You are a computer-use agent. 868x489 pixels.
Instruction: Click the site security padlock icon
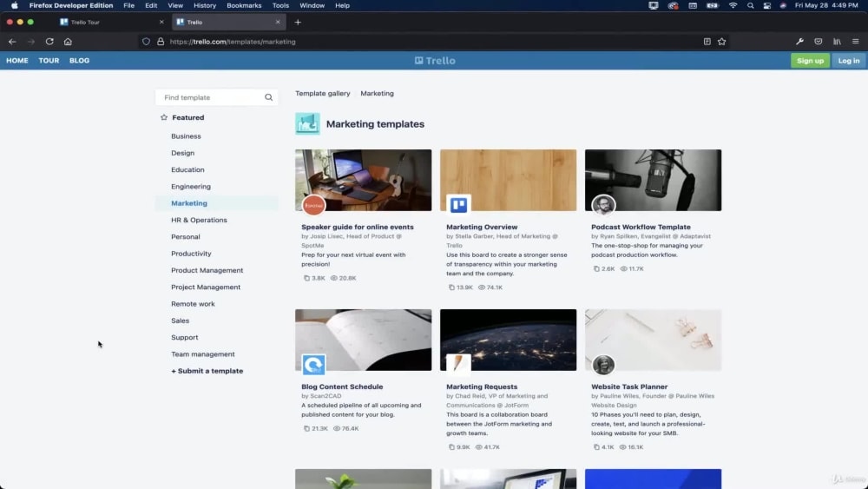point(161,42)
